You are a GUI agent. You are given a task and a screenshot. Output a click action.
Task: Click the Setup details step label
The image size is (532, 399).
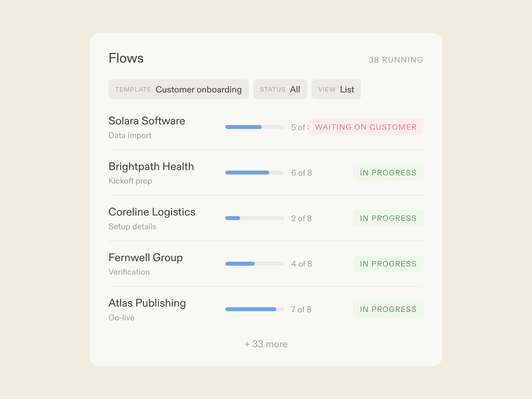pyautogui.click(x=132, y=226)
